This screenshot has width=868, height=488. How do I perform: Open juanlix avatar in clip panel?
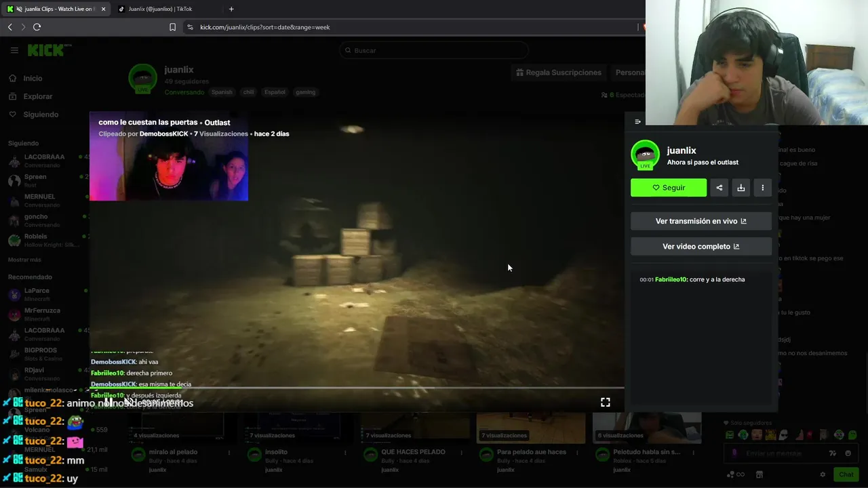pyautogui.click(x=645, y=155)
